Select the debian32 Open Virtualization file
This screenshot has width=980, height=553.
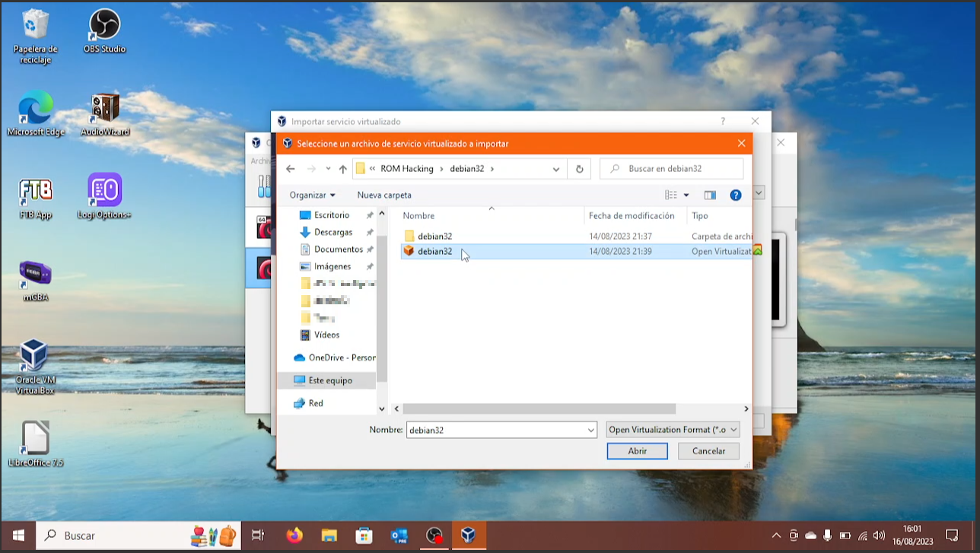434,252
